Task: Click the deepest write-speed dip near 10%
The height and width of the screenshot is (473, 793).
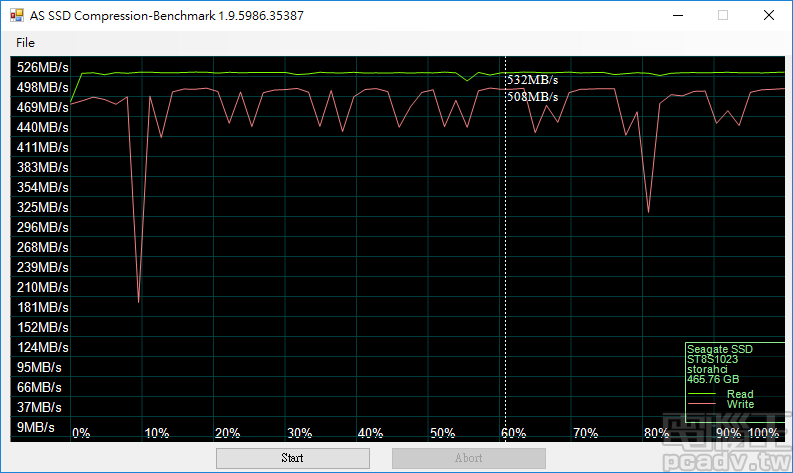Action: (x=139, y=302)
